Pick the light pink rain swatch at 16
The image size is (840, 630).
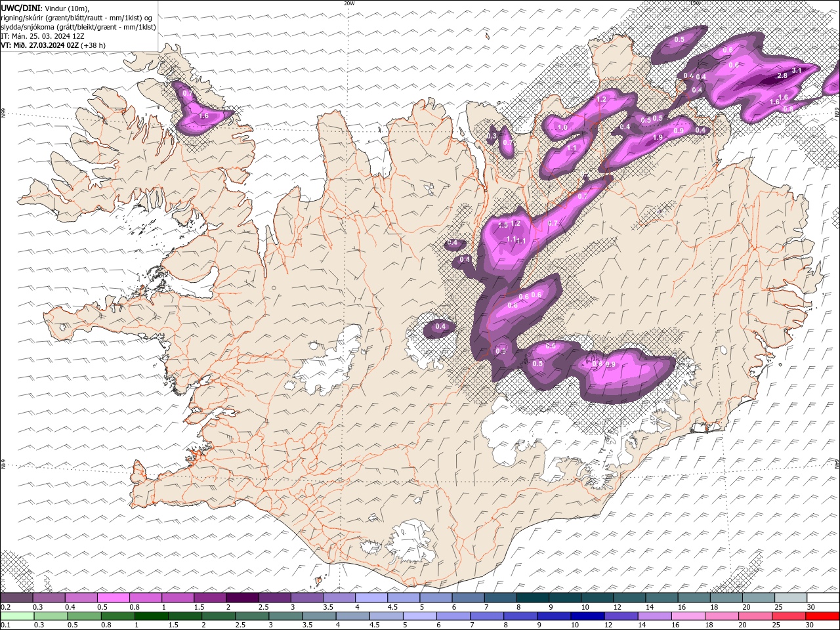pyautogui.click(x=688, y=616)
